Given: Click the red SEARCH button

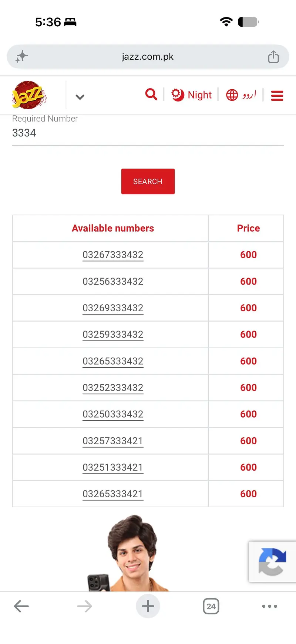Looking at the screenshot, I should point(148,182).
